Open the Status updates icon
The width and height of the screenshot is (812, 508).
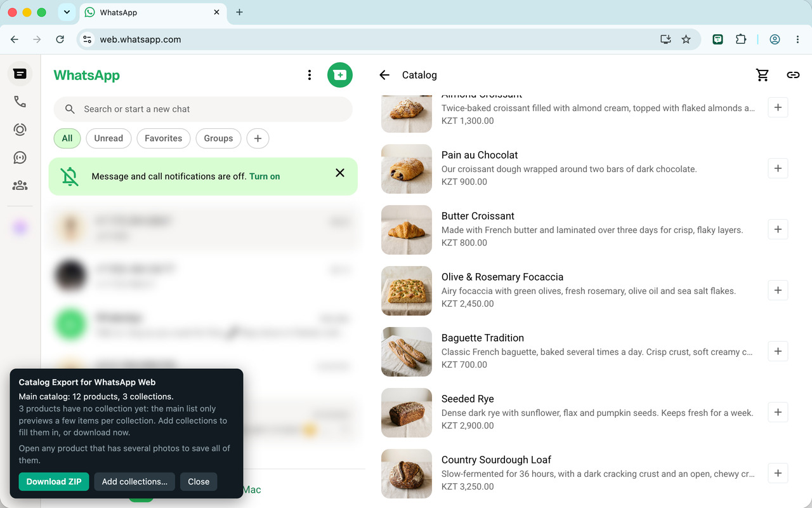pyautogui.click(x=20, y=130)
